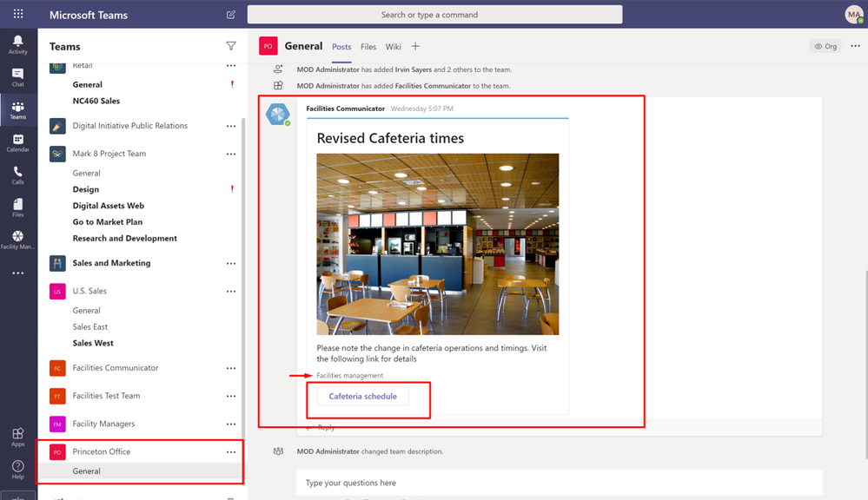Select the NC460 Sales channel
The width and height of the screenshot is (868, 500).
tap(96, 101)
